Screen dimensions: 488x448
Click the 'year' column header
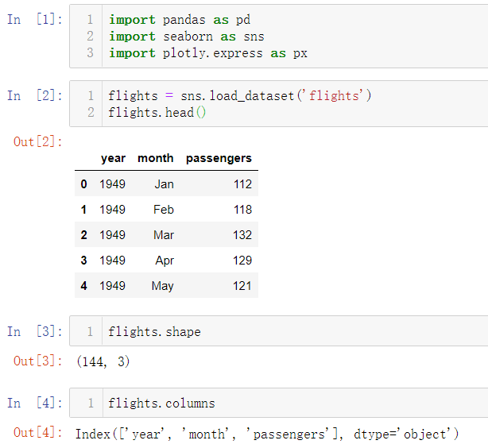pos(114,158)
